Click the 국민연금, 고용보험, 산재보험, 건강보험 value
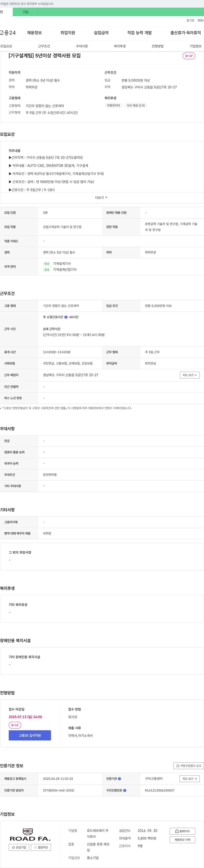The height and width of the screenshot is (868, 204). [x=68, y=364]
